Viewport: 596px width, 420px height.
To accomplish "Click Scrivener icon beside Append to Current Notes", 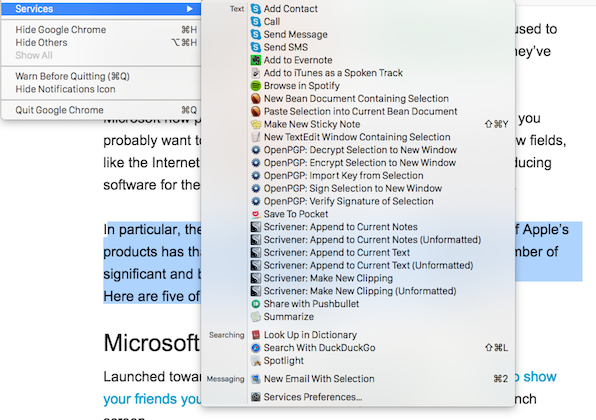I will pos(256,227).
